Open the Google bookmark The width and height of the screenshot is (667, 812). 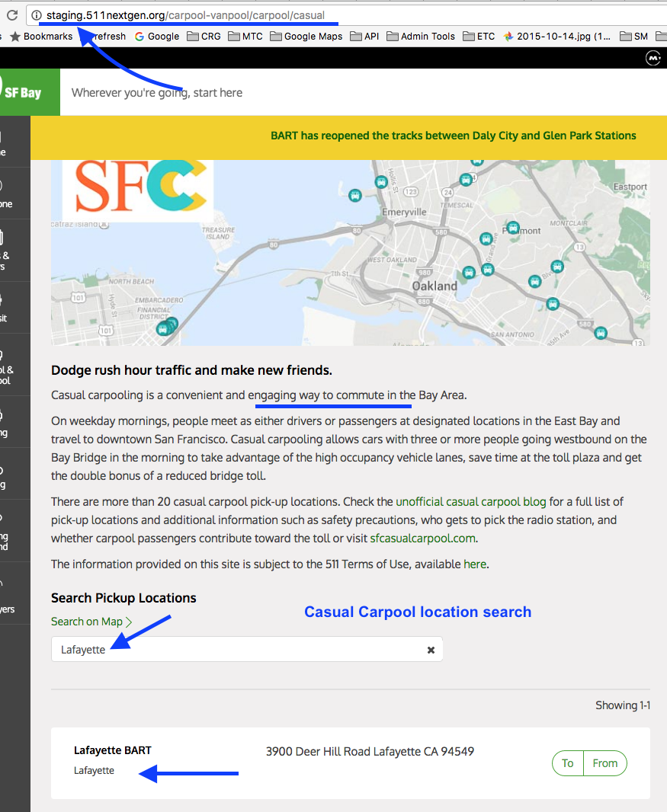[157, 37]
